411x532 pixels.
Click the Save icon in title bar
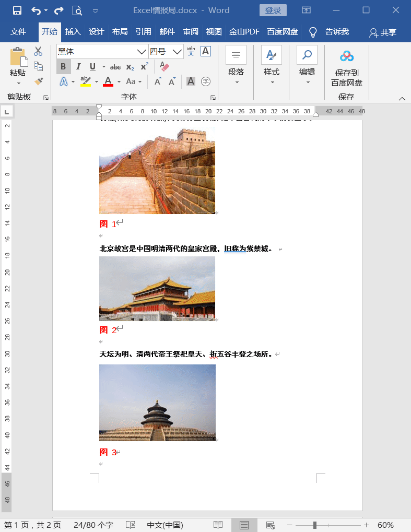pyautogui.click(x=17, y=10)
